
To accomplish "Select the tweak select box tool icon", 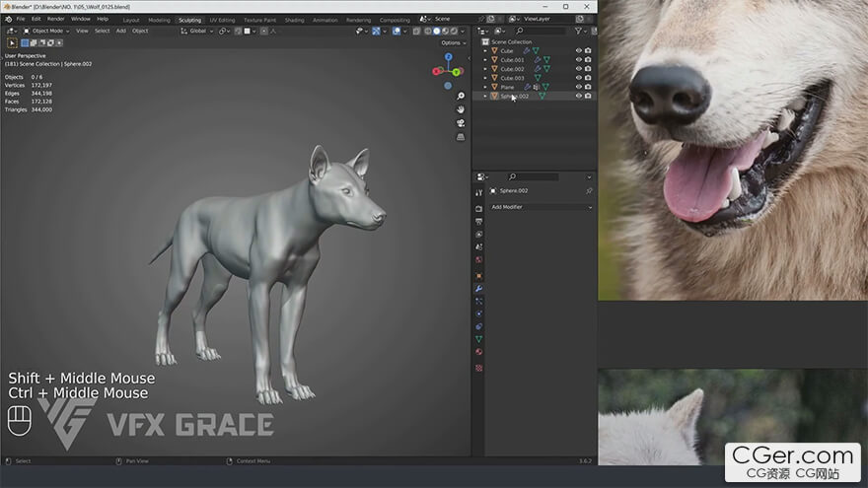I will click(12, 42).
